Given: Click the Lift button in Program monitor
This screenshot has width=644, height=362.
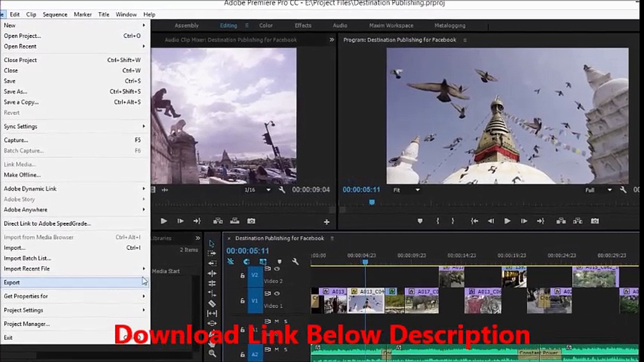Looking at the screenshot, I should (x=561, y=221).
